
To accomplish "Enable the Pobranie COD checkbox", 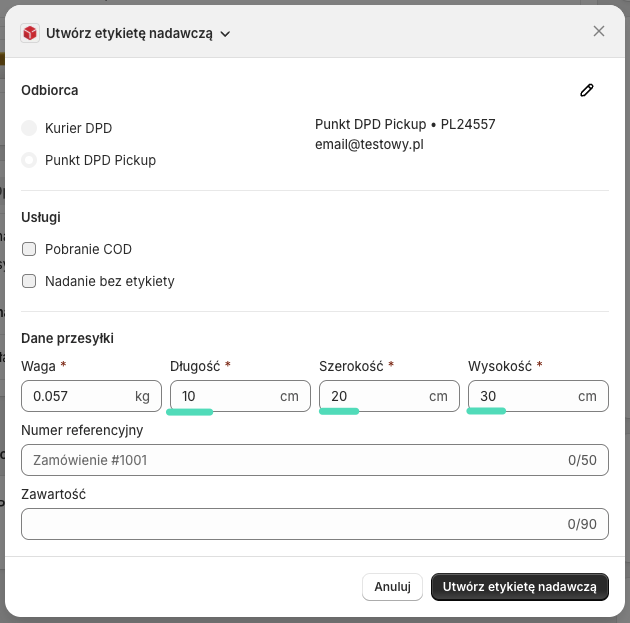I will [29, 249].
